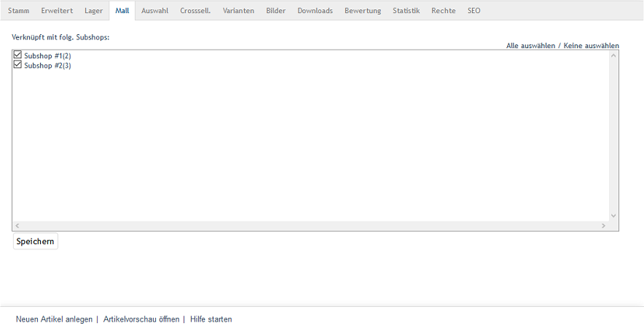Click the subshop list scroll-right arrow
644x331 pixels.
pyautogui.click(x=603, y=226)
